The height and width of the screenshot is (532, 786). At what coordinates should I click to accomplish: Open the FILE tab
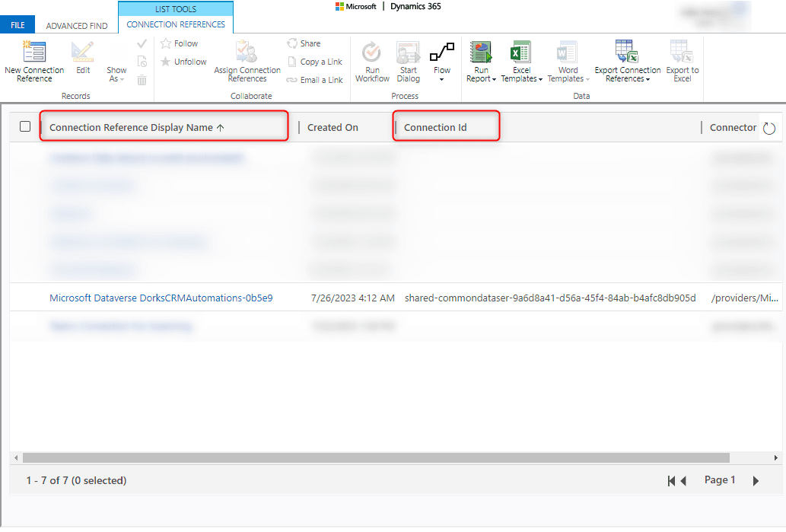[18, 25]
